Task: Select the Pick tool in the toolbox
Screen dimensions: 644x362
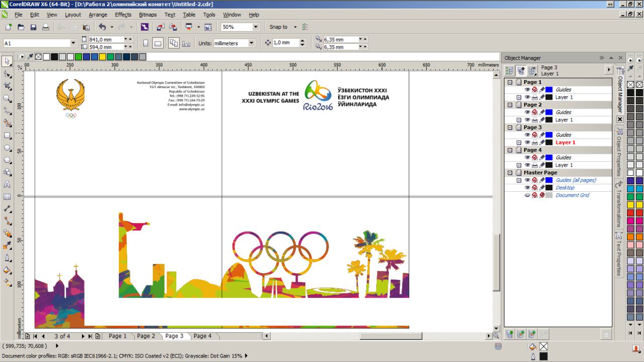Action: coord(8,61)
